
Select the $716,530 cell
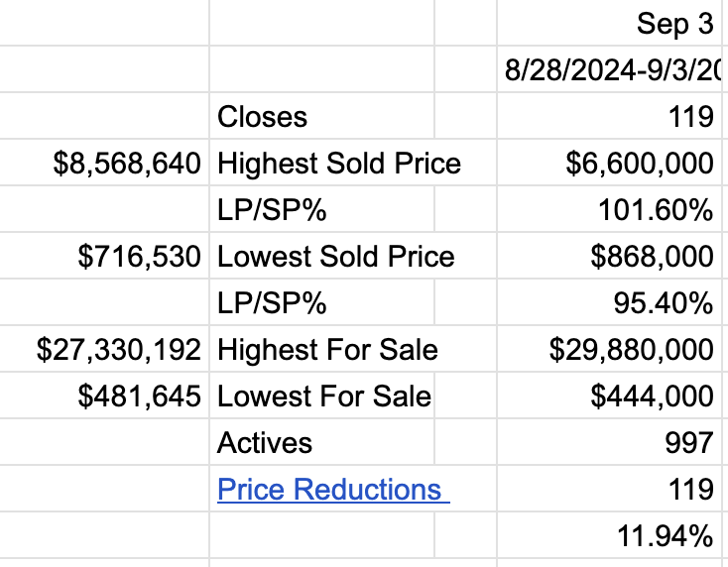139,257
